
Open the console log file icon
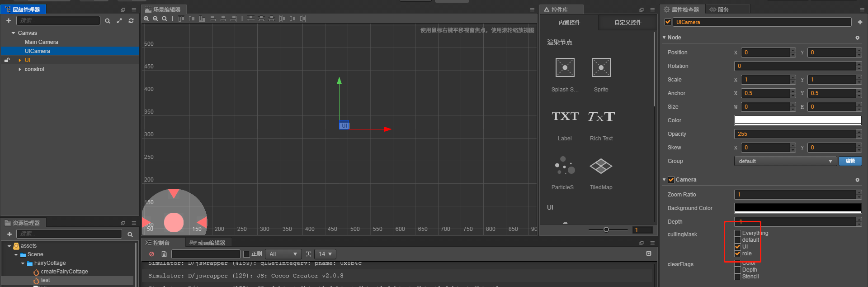[164, 254]
